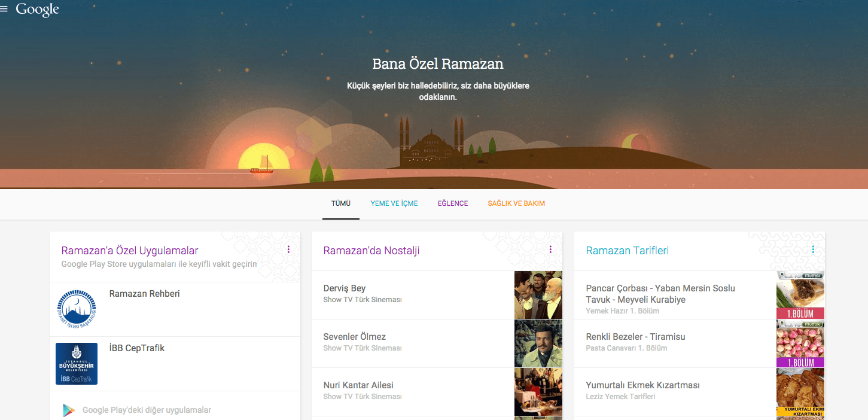Screen dimensions: 868x420
Task: Click the Google Play store triangle icon
Action: coord(69,410)
